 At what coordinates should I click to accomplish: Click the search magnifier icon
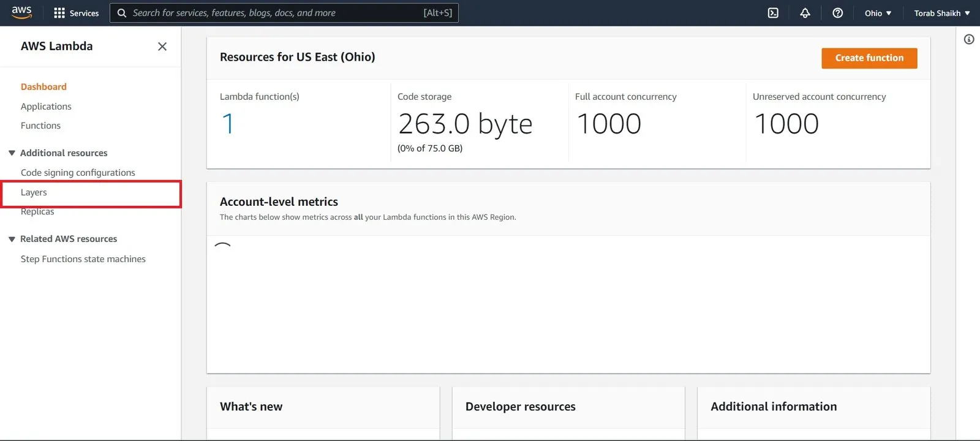pyautogui.click(x=122, y=13)
